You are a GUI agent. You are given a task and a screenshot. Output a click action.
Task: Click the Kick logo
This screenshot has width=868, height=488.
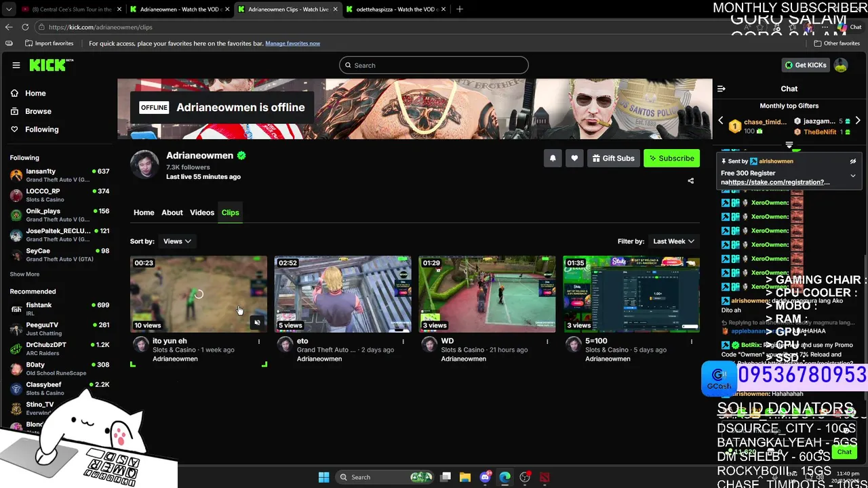pyautogui.click(x=51, y=65)
